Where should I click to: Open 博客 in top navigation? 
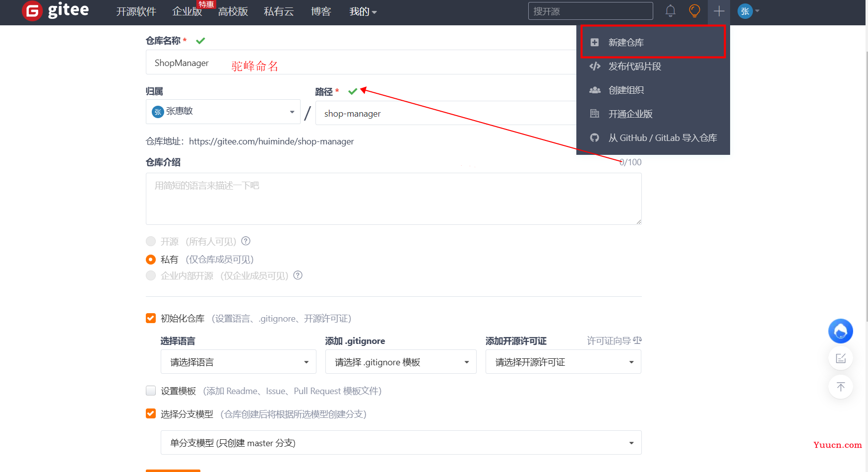(321, 11)
